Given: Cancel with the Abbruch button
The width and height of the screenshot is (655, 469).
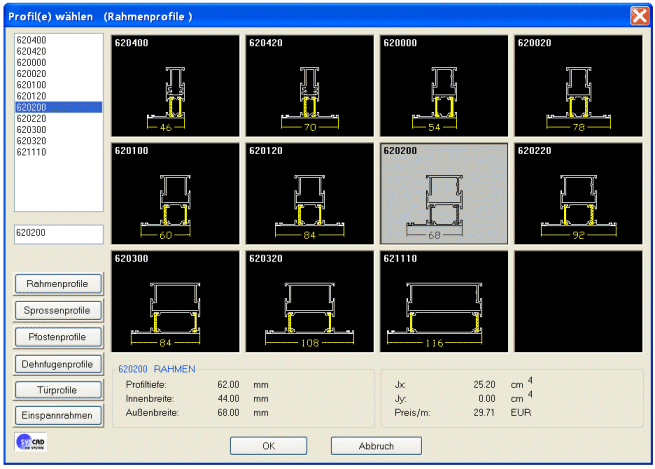Looking at the screenshot, I should (x=376, y=446).
